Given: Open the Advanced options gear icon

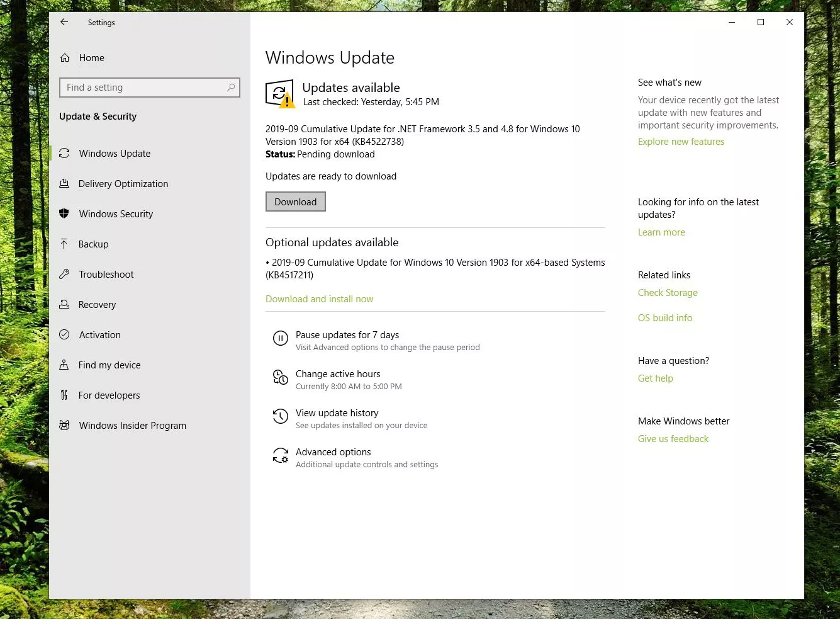Looking at the screenshot, I should point(281,455).
